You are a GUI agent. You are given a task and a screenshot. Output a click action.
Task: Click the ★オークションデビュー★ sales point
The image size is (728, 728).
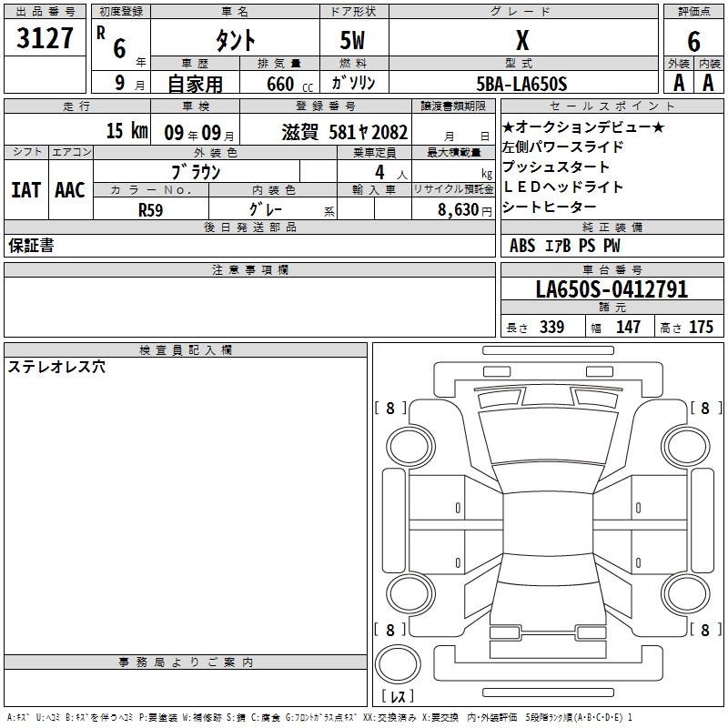pyautogui.click(x=583, y=128)
